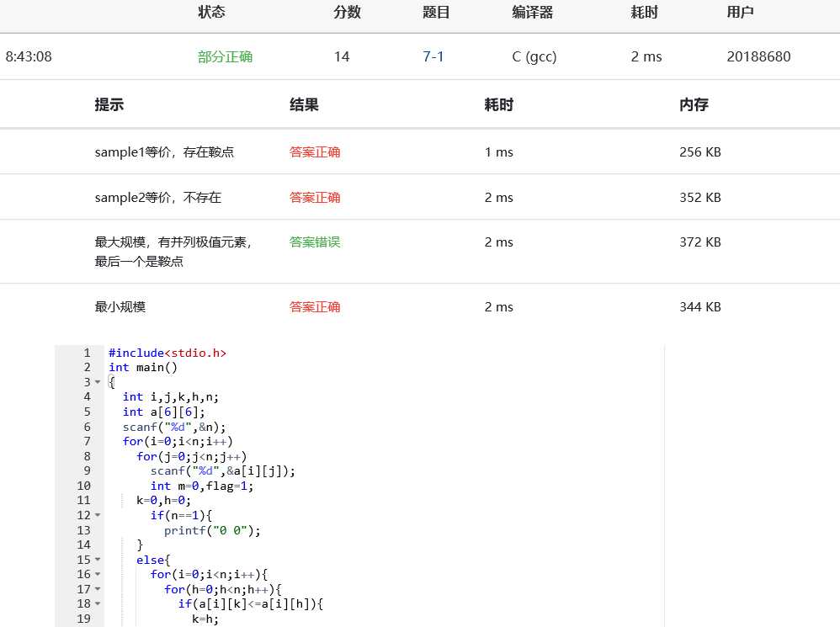Click the 结果 column header
The height and width of the screenshot is (627, 840).
pyautogui.click(x=305, y=104)
